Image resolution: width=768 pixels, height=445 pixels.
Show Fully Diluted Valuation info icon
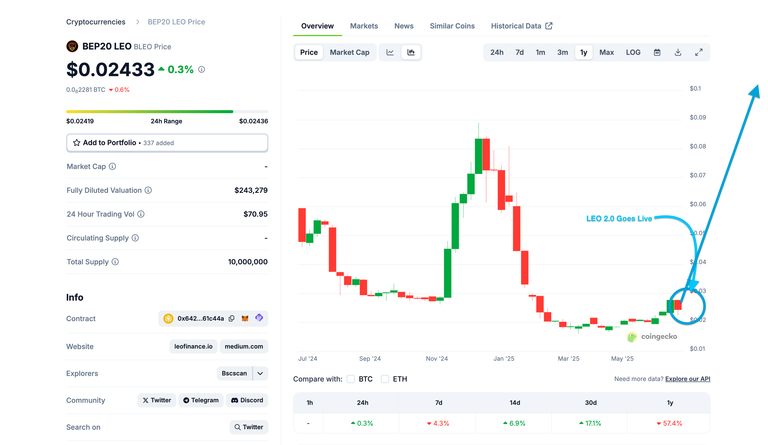pos(148,190)
